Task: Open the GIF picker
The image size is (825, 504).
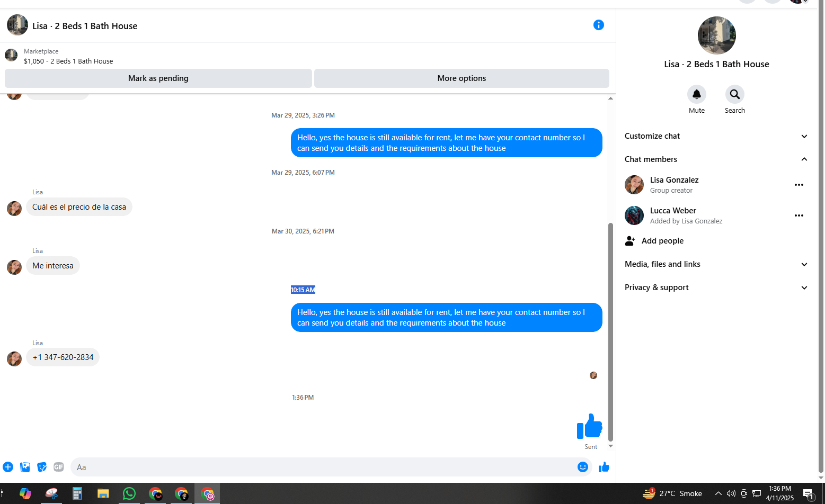Action: [59, 467]
